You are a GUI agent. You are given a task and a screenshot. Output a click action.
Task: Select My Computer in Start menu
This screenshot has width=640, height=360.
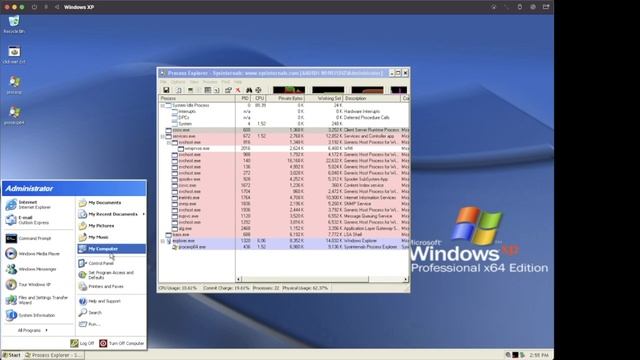pos(111,249)
